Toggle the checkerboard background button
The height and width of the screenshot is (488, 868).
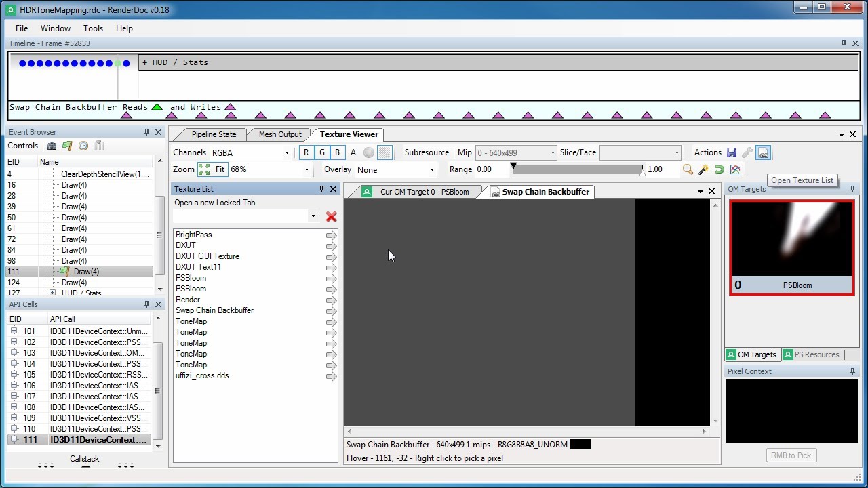click(384, 152)
